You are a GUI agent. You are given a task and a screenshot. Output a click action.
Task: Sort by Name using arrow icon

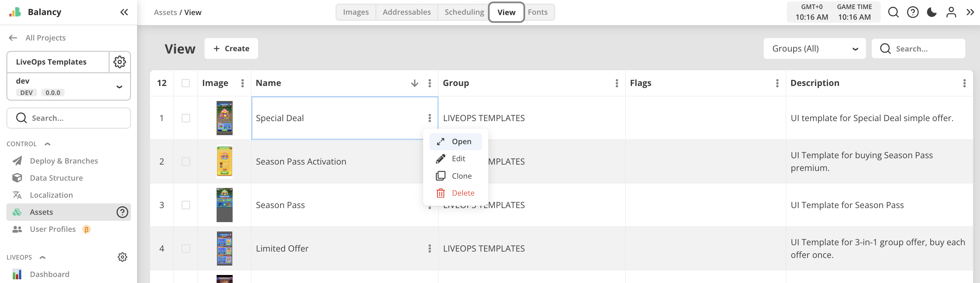[x=414, y=83]
